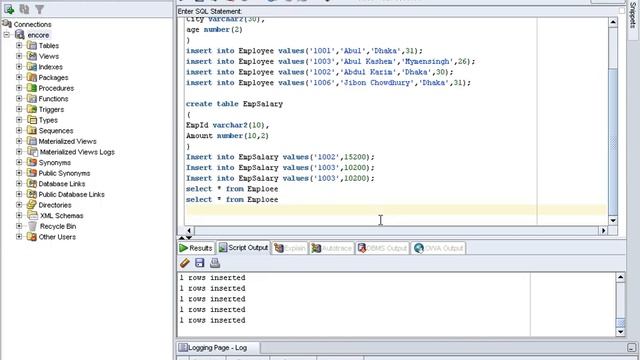Image resolution: width=640 pixels, height=360 pixels.
Task: Open the Explain tab
Action: coord(289,248)
